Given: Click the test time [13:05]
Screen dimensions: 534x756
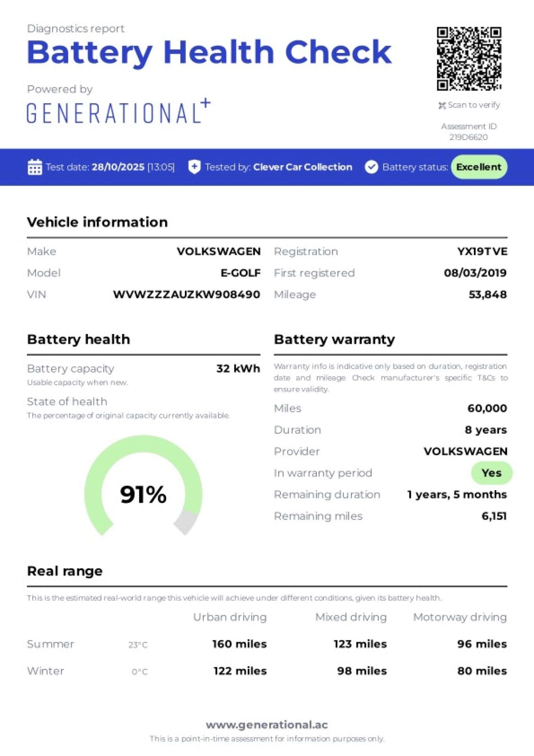Looking at the screenshot, I should click(161, 167).
